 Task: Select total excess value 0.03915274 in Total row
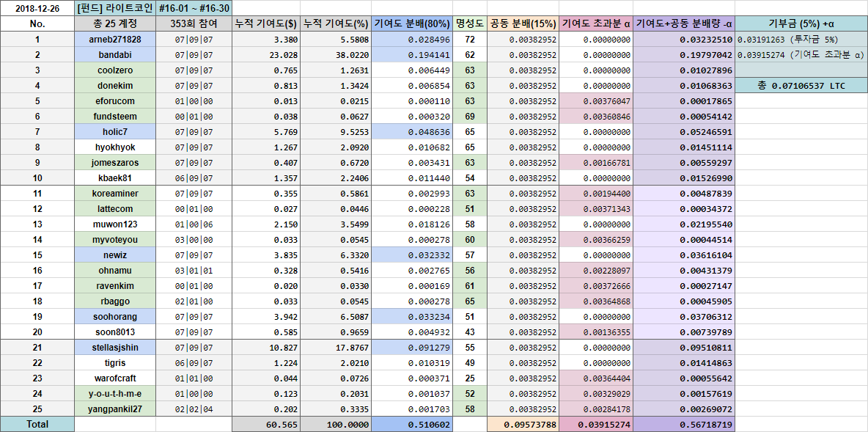[x=595, y=424]
